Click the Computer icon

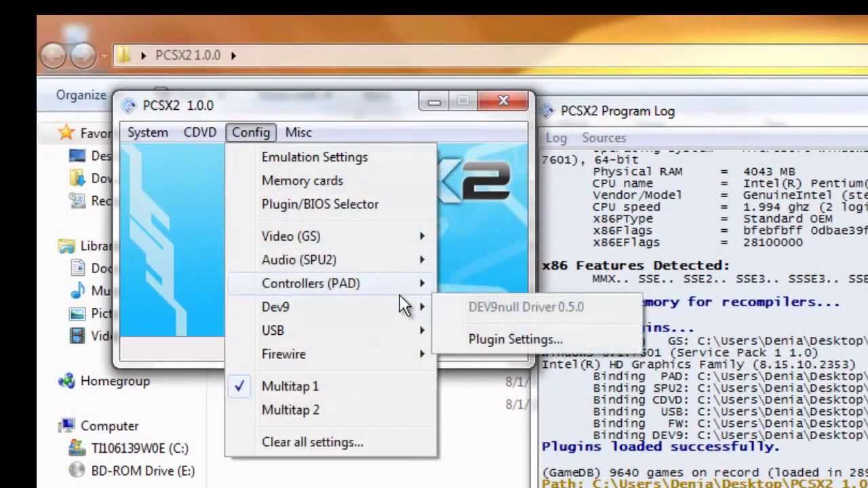click(x=66, y=426)
